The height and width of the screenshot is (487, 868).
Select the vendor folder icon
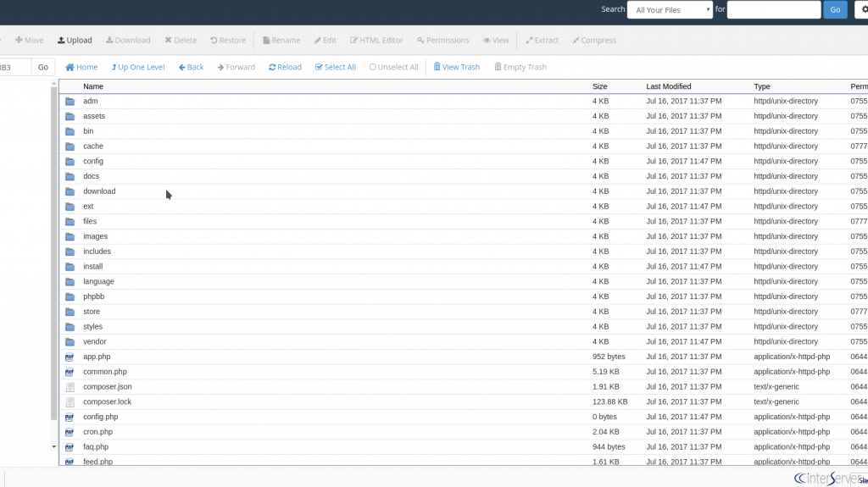[x=70, y=341]
